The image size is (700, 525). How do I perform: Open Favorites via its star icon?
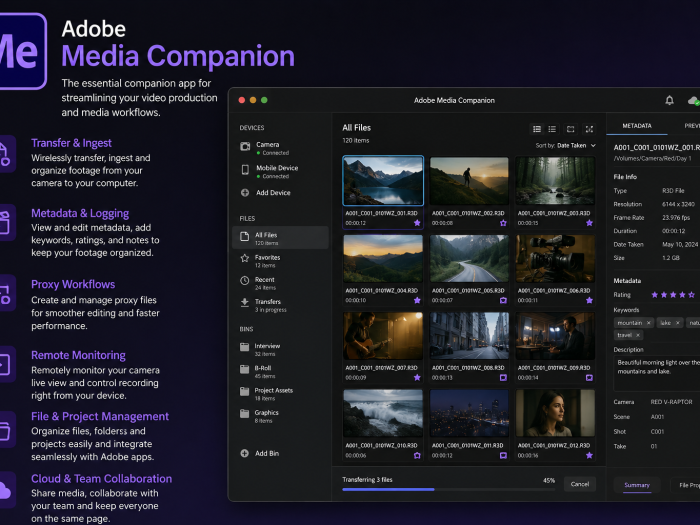pos(245,258)
